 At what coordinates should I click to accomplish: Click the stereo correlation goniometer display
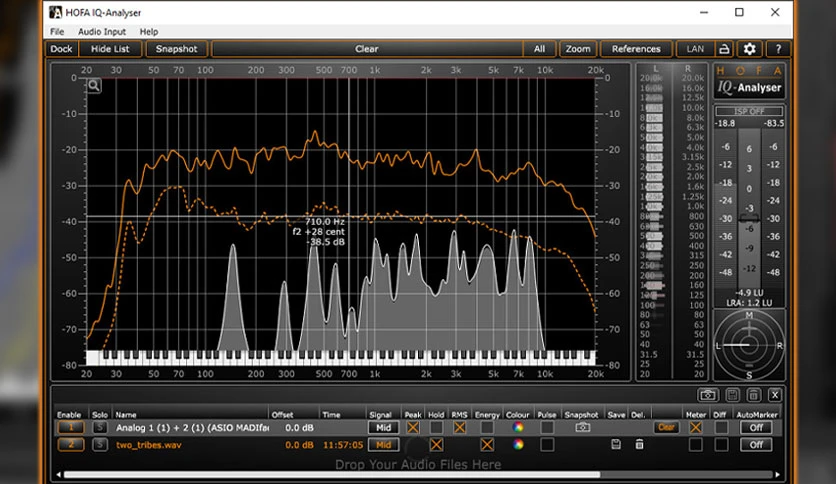(749, 344)
